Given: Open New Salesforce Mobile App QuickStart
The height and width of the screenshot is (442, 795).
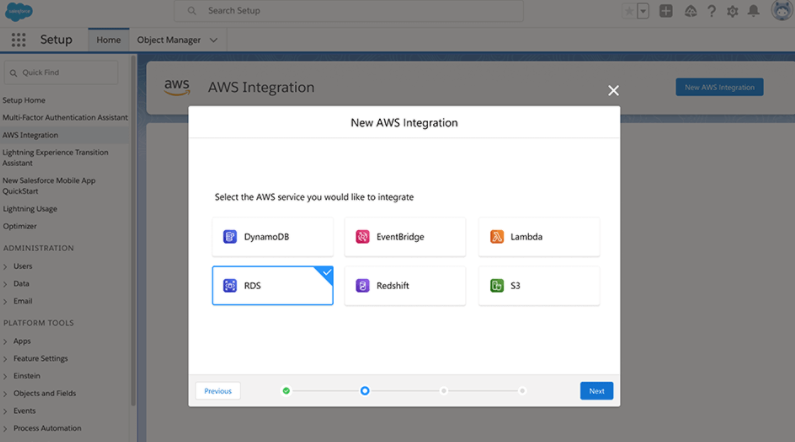Looking at the screenshot, I should point(49,186).
